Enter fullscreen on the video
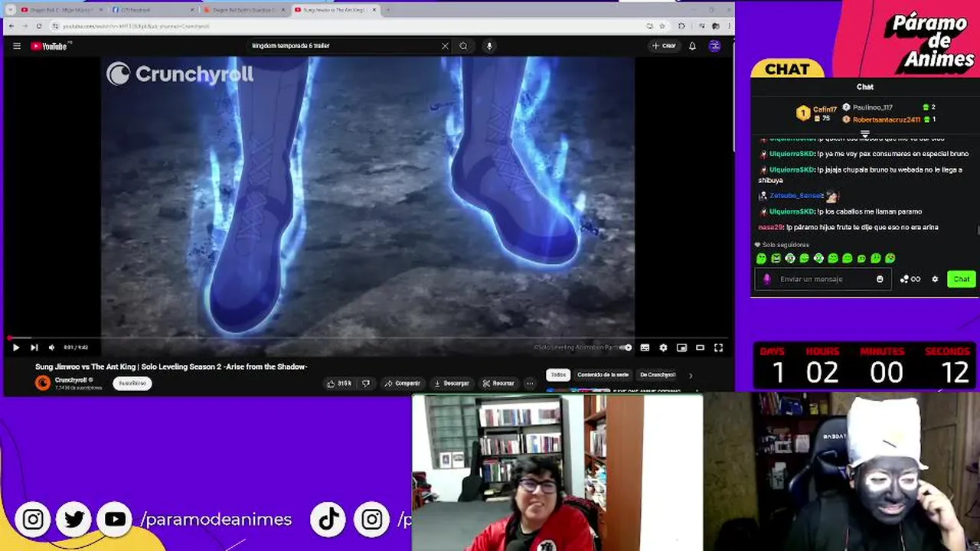Screen dimensions: 980x551 [718, 347]
